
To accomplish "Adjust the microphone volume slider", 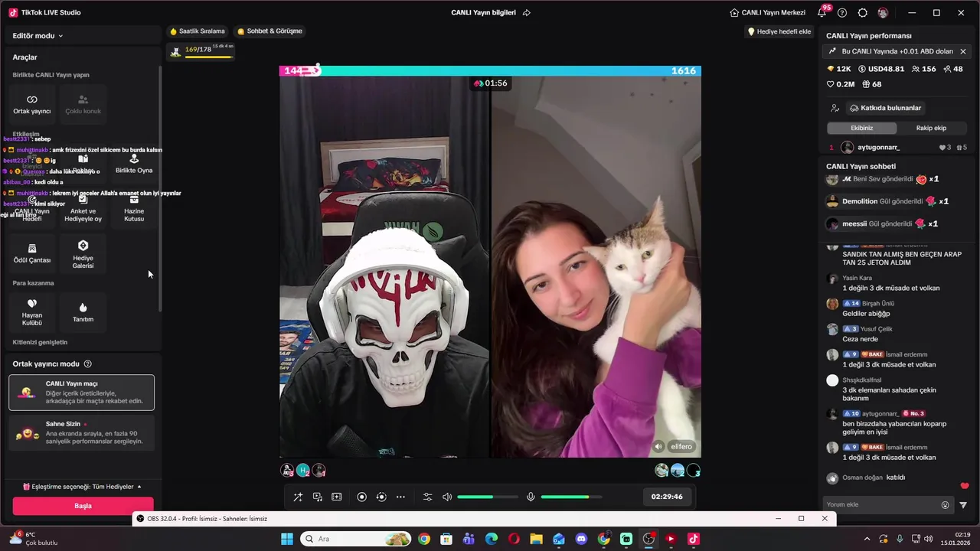I will point(571,497).
